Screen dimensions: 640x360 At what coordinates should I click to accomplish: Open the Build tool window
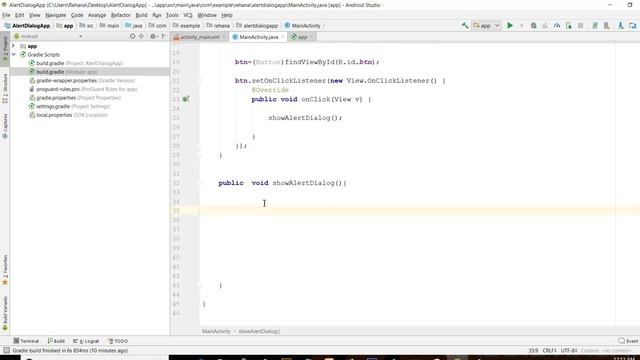click(x=56, y=341)
